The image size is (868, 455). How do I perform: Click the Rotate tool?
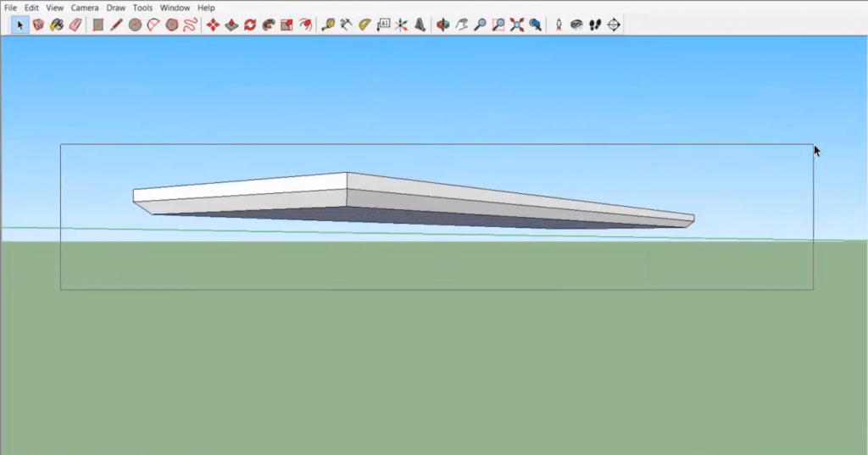coord(250,25)
